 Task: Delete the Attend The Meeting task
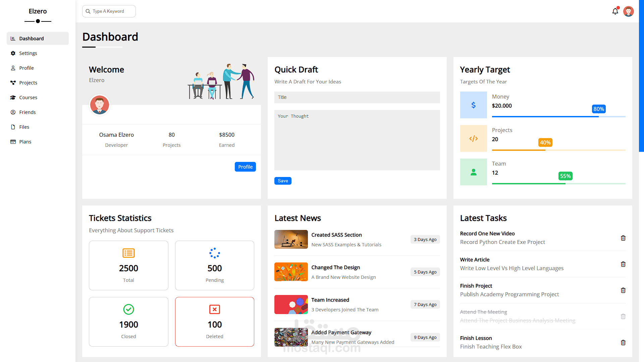click(x=623, y=316)
